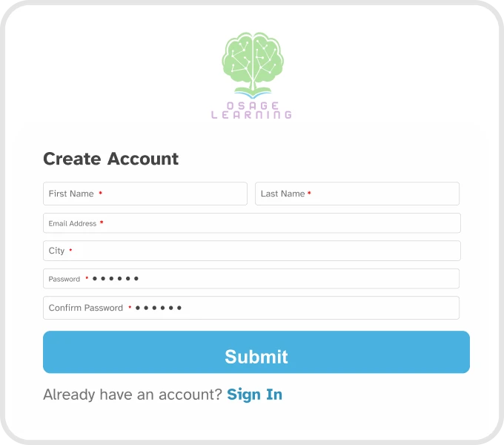Screen dimensions: 504x445
Task: Click the masked dots in Password field
Action: coord(116,279)
